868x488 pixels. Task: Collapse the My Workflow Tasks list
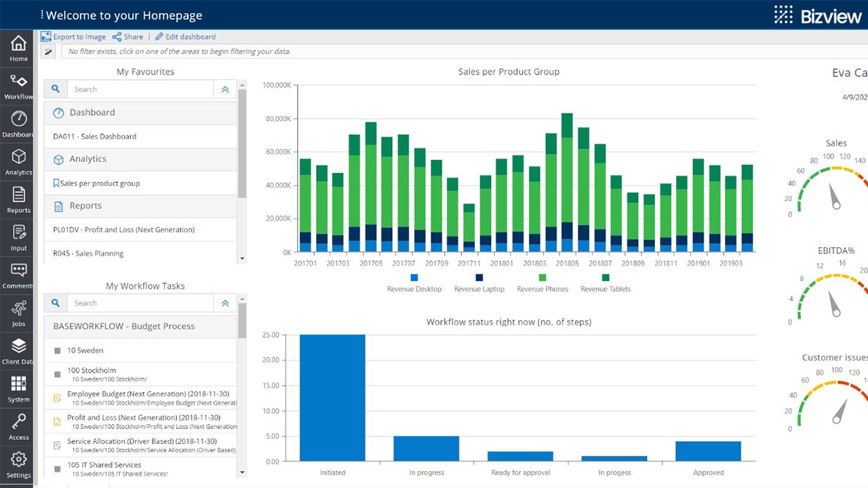coord(225,303)
